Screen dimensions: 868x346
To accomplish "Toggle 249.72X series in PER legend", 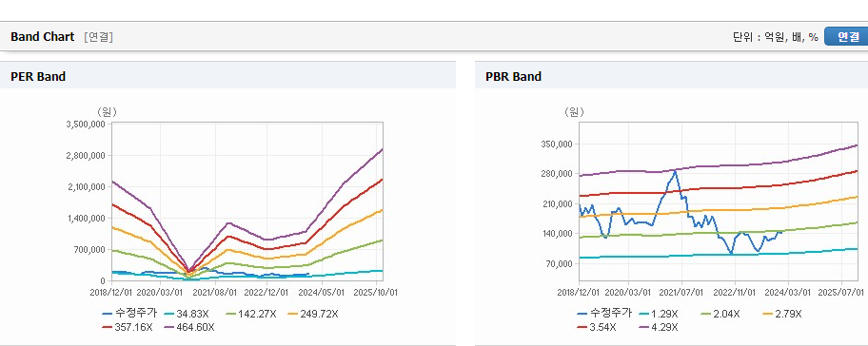I will 313,314.
